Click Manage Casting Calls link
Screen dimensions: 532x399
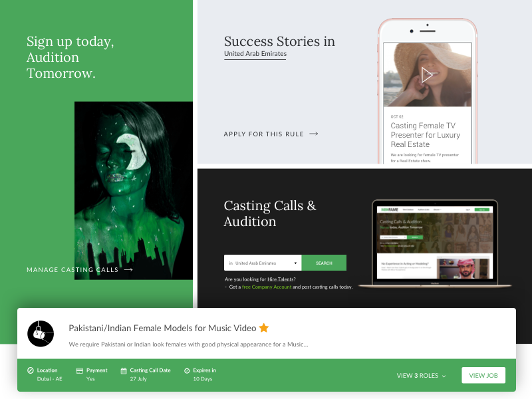[72, 270]
